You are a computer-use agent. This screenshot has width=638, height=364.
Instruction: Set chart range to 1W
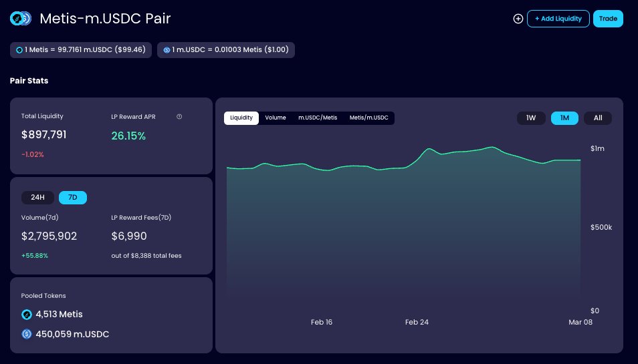pyautogui.click(x=531, y=118)
